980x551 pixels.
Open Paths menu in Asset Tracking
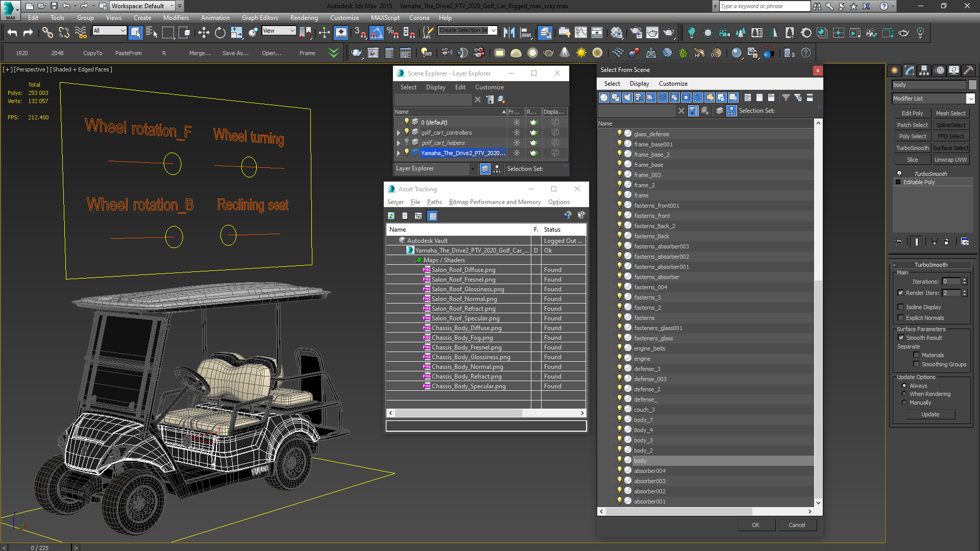coord(434,202)
